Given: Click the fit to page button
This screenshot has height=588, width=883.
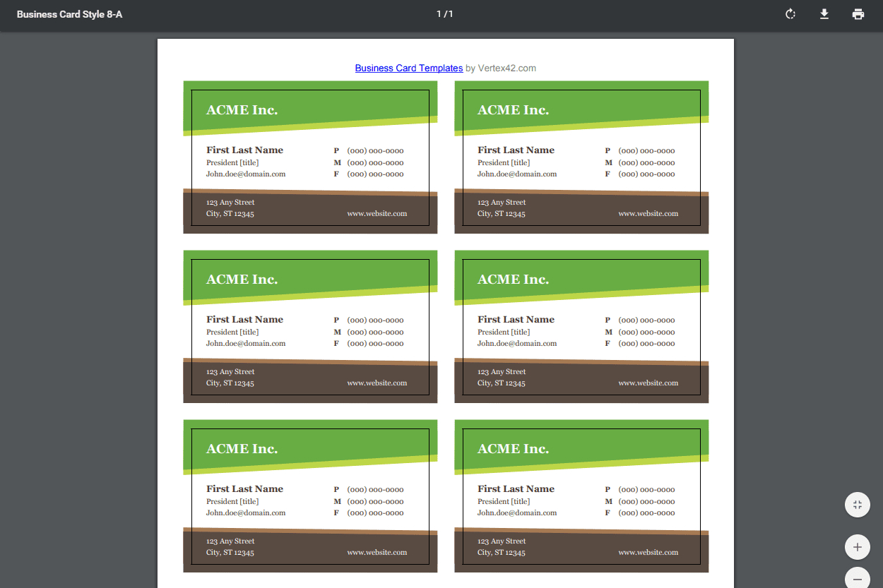Looking at the screenshot, I should tap(857, 505).
